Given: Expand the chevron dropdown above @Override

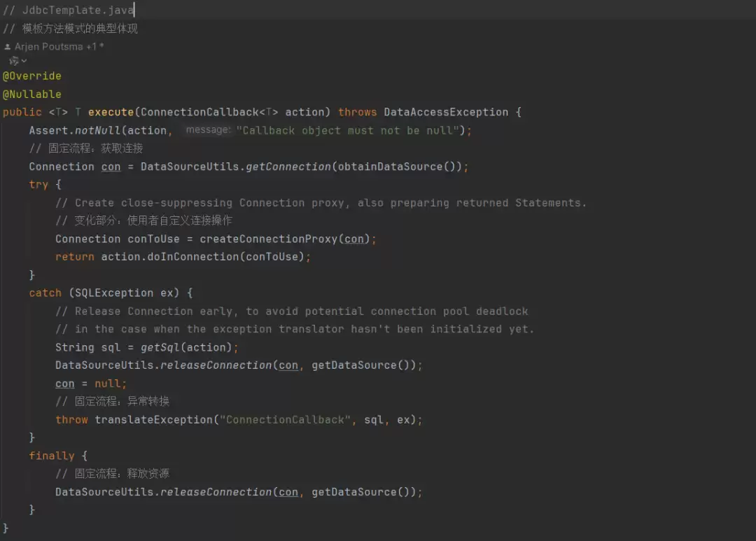Looking at the screenshot, I should (24, 61).
